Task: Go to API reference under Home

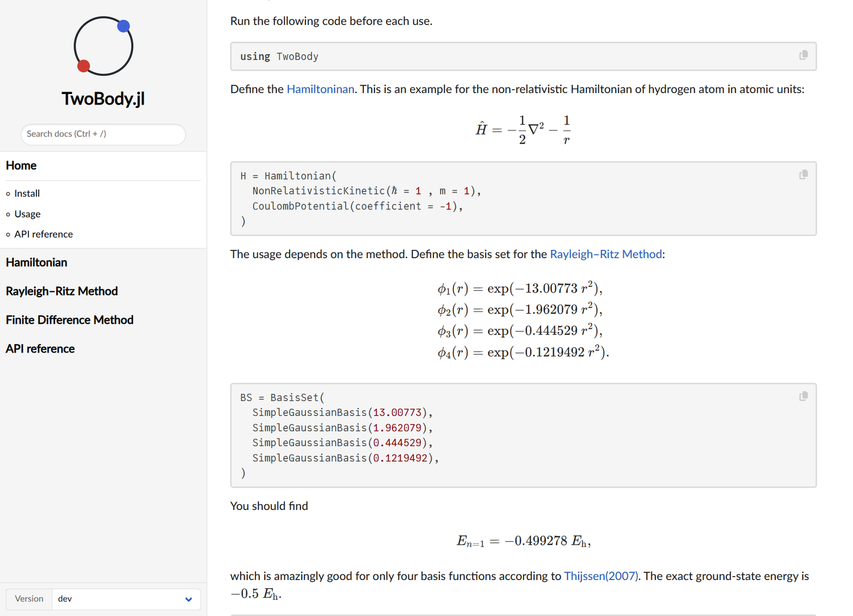Action: 43,234
